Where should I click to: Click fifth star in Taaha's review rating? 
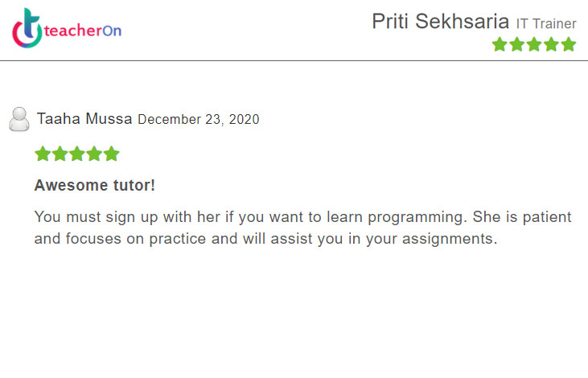112,154
